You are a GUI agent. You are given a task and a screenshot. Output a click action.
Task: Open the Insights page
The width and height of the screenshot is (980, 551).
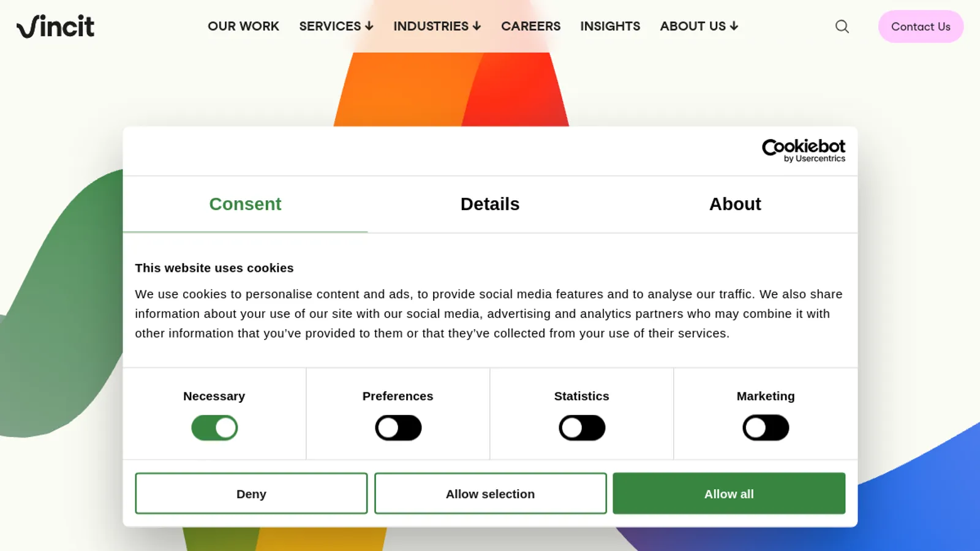pyautogui.click(x=610, y=26)
